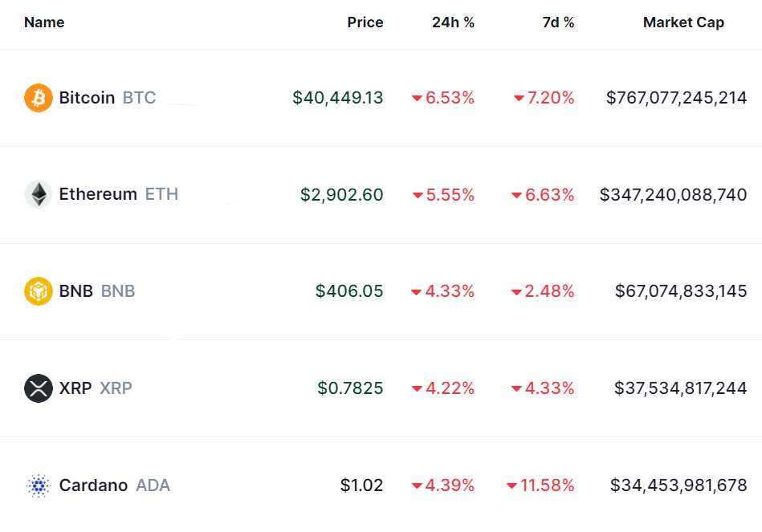
Task: Click Cardano's 7d red down arrow
Action: tap(511, 485)
